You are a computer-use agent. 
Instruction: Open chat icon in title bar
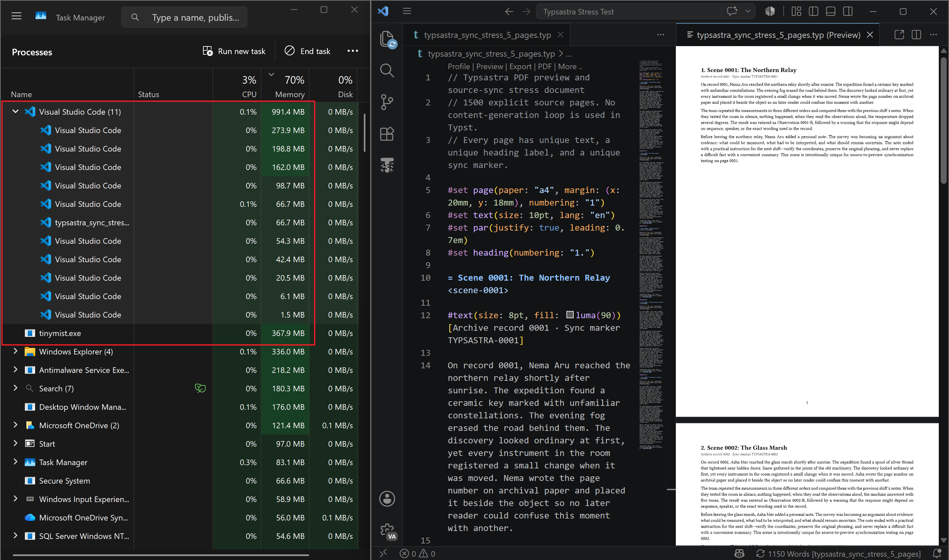732,11
